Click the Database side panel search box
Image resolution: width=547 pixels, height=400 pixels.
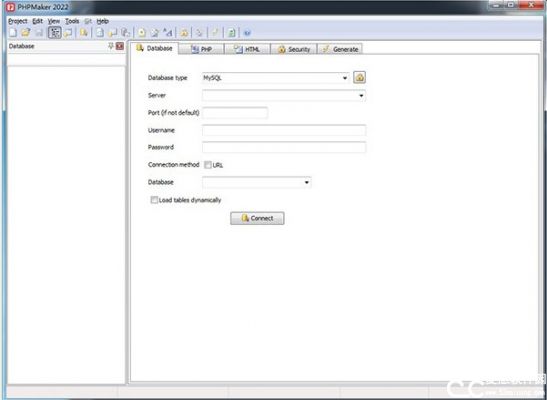[66, 59]
